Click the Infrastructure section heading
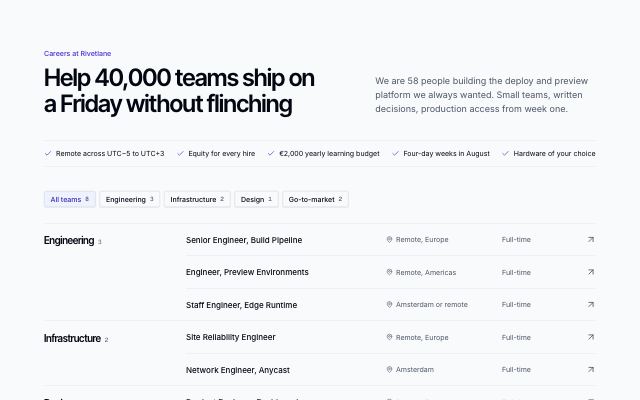Screen dimensions: 640x400 pyautogui.click(x=72, y=338)
